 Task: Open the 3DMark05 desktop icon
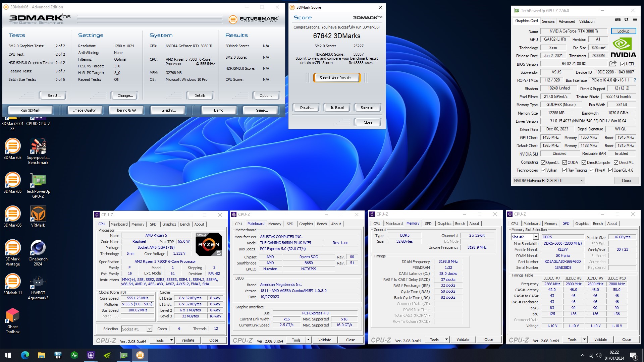(12, 183)
